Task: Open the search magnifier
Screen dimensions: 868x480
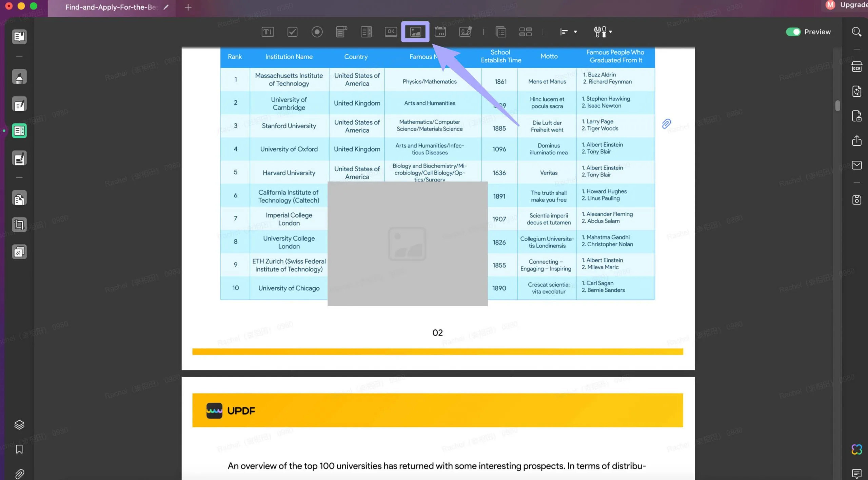Action: [856, 32]
